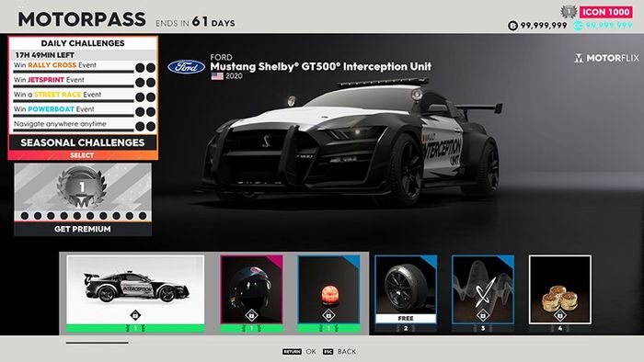This screenshot has width=644, height=362.
Task: Click the 17H 49MIN LEFT timer text
Action: tap(45, 55)
